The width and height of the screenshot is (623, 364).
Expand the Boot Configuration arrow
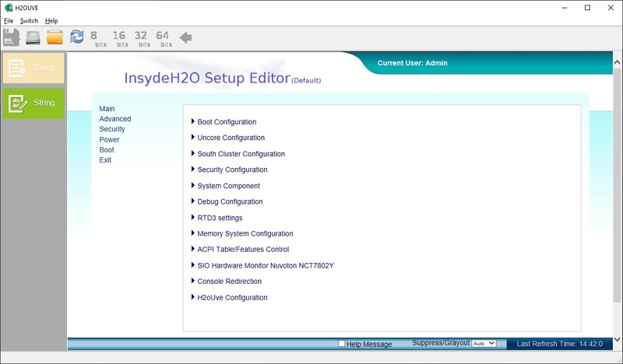[193, 121]
